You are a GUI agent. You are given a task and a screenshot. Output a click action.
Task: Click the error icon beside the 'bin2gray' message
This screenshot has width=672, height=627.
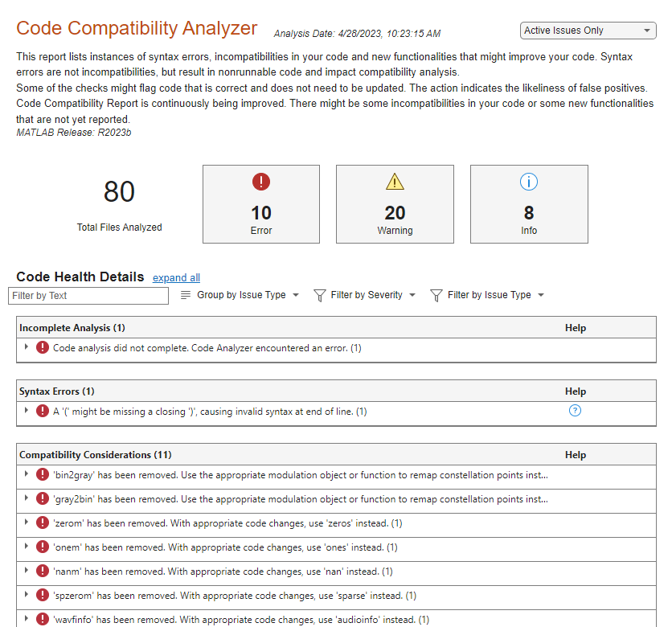coord(42,474)
